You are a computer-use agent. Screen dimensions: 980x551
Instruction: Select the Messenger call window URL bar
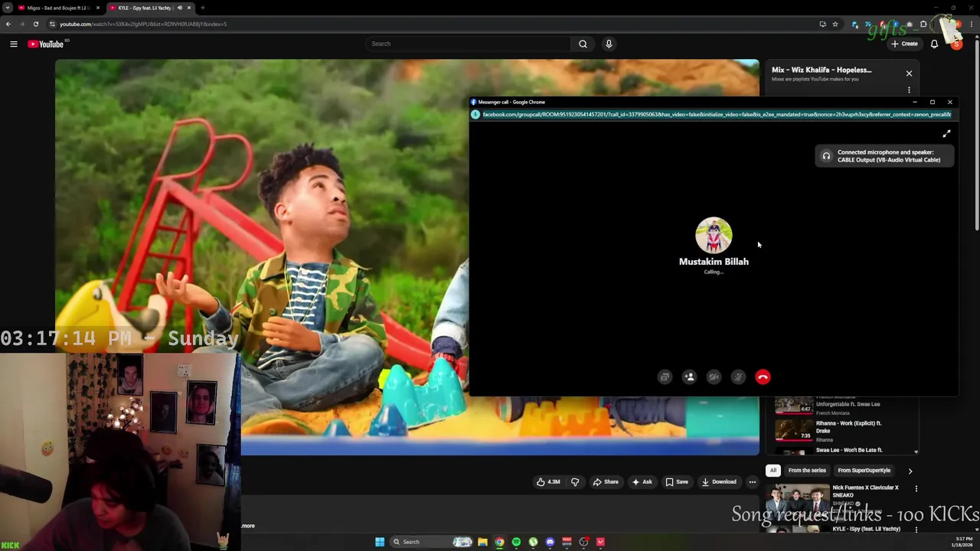(717, 115)
